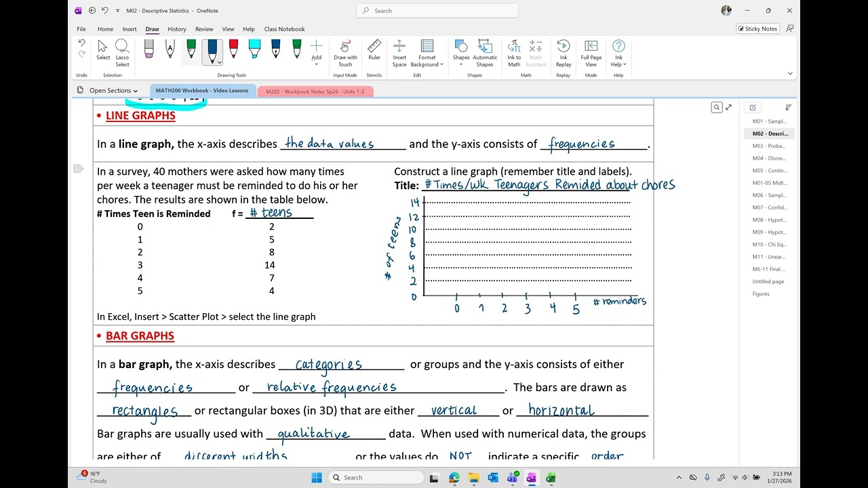Show hidden system tray icons
This screenshot has width=868, height=488.
pyautogui.click(x=679, y=477)
